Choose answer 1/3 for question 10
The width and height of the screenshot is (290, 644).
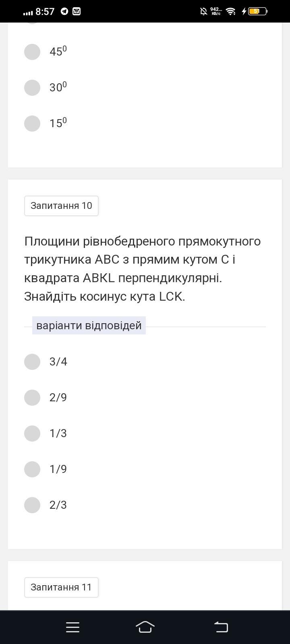[32, 433]
